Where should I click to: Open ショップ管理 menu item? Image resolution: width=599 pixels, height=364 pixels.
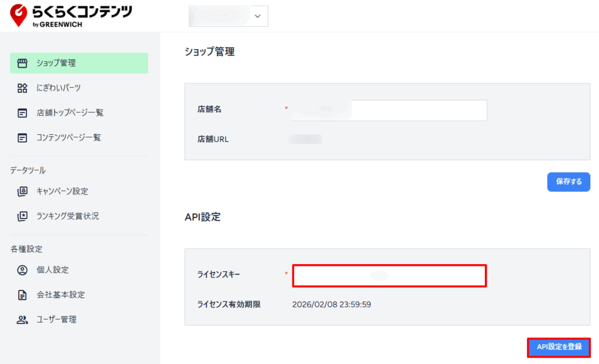[56, 63]
